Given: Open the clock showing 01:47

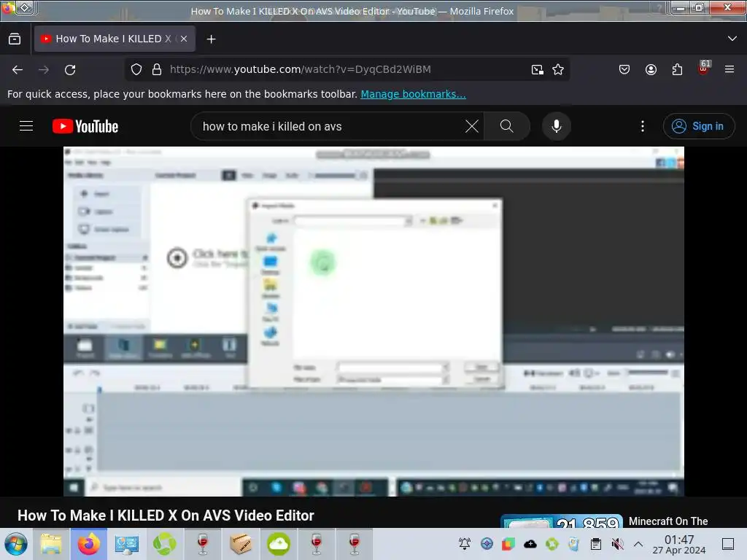Looking at the screenshot, I should click(679, 544).
